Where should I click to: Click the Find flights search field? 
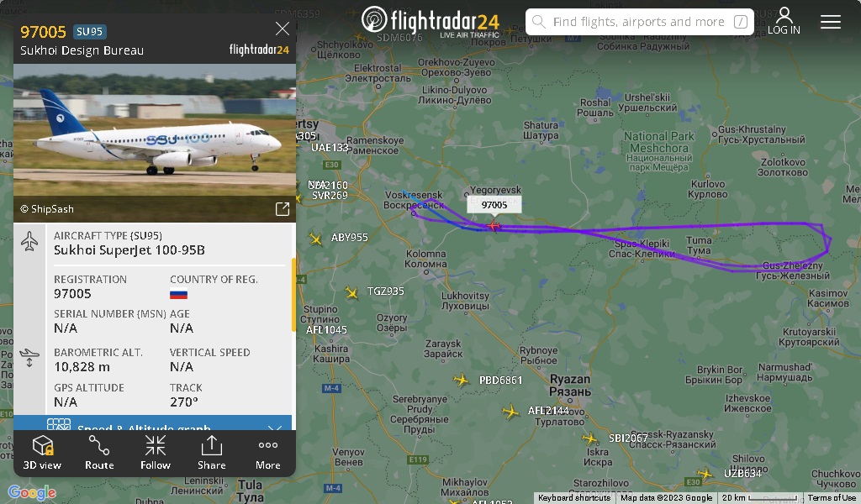click(x=640, y=22)
